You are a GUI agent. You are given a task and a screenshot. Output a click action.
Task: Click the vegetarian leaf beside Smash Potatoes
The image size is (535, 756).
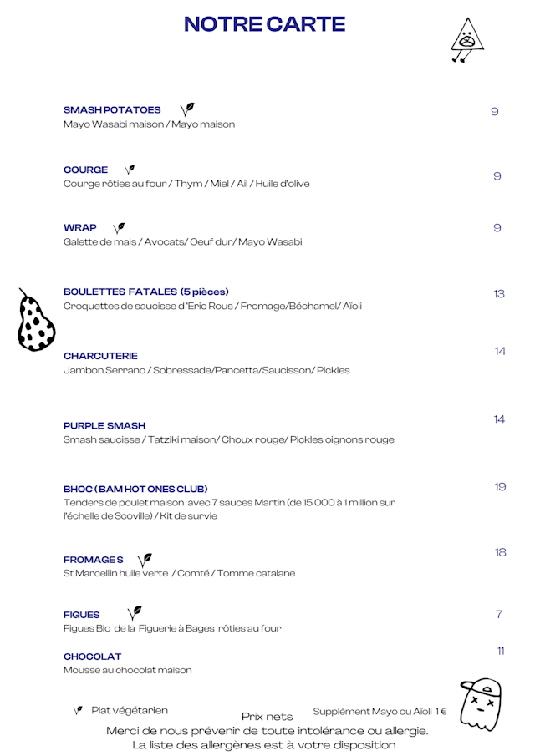[x=187, y=109]
